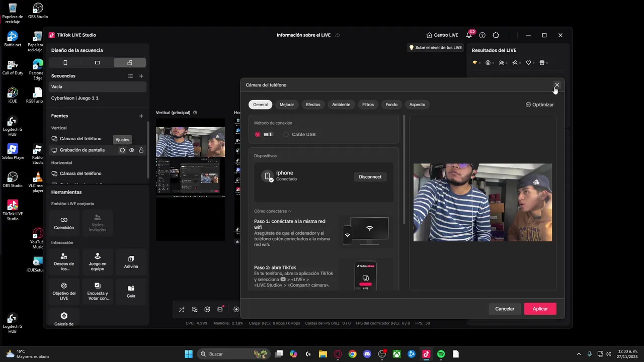Open the Adivina tool

click(131, 262)
